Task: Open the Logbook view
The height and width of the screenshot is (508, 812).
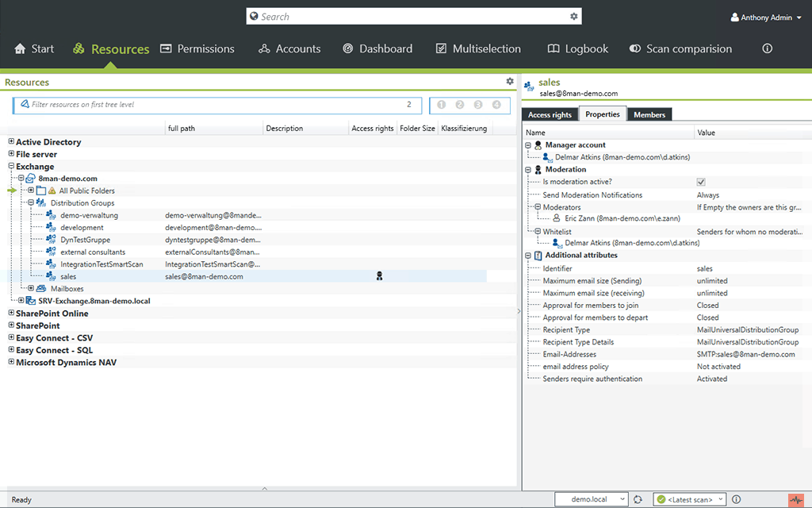Action: (x=578, y=48)
